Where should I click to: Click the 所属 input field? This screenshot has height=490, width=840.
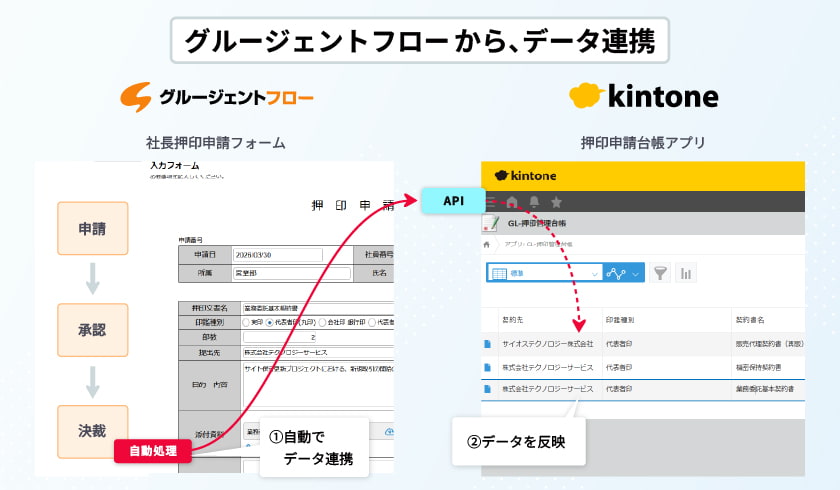[291, 273]
